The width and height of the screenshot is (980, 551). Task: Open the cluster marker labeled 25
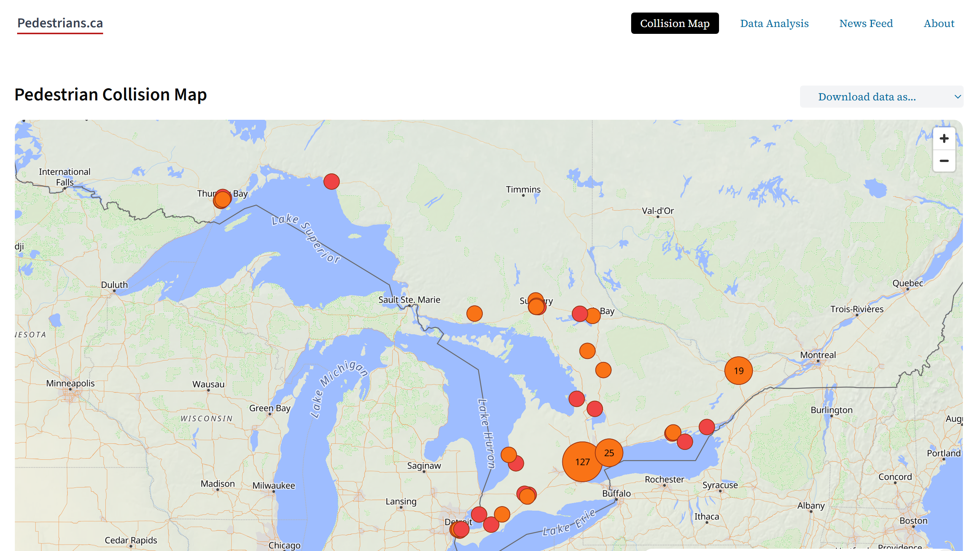pos(609,453)
